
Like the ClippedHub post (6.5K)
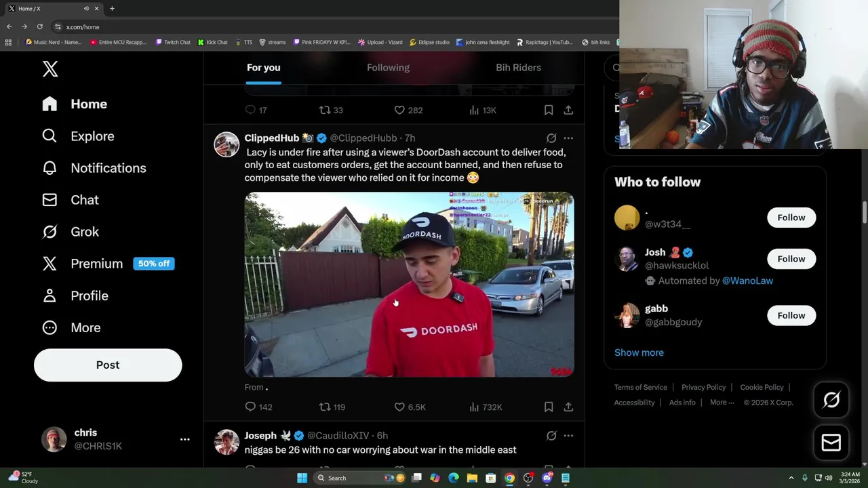tap(410, 407)
